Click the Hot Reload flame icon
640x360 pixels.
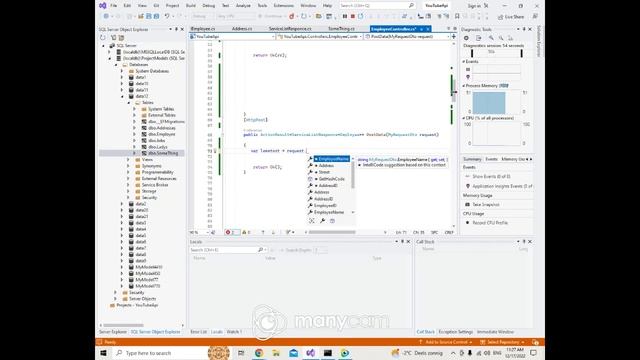coord(291,16)
